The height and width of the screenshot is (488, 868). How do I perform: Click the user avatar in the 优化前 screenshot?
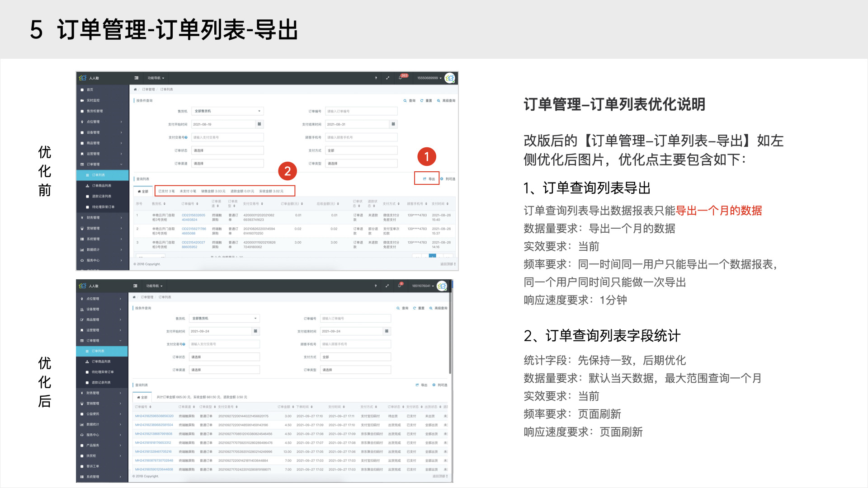[450, 78]
